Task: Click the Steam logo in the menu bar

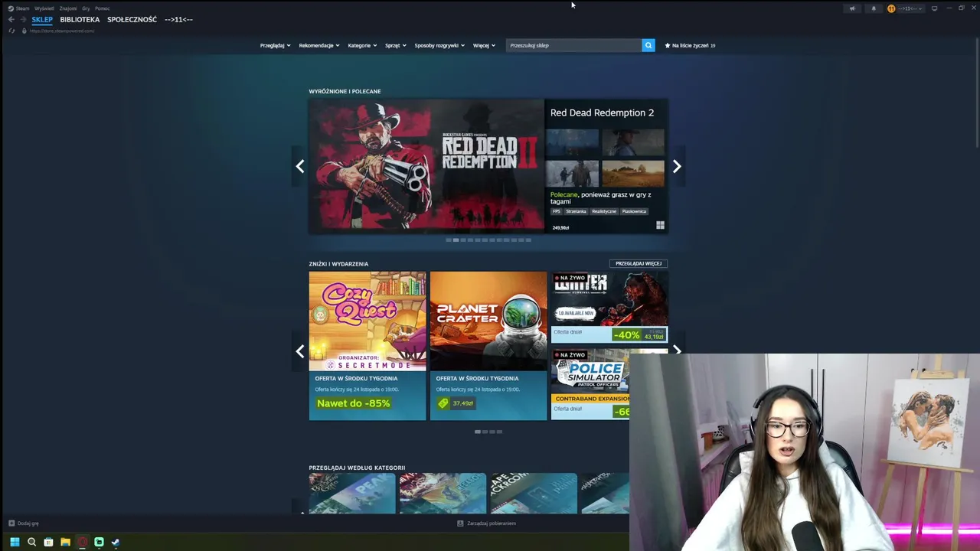Action: [11, 8]
